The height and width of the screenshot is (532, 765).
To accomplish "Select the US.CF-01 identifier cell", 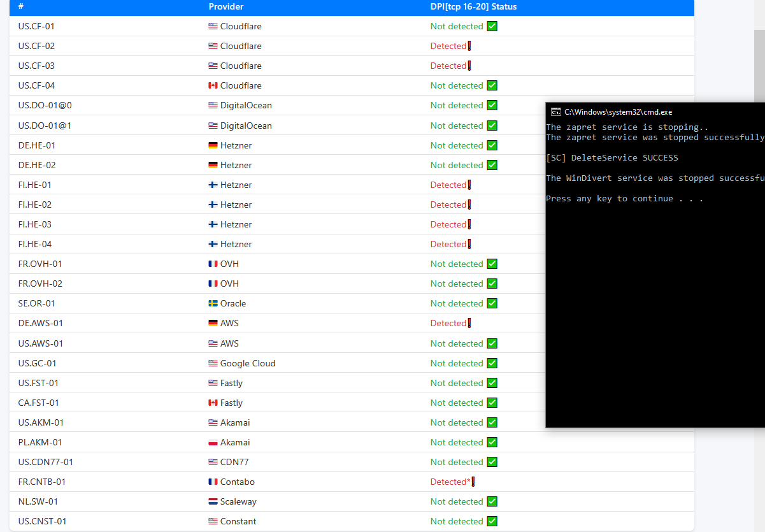I will (36, 26).
